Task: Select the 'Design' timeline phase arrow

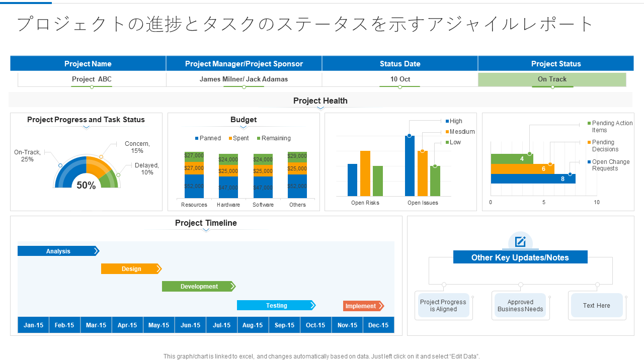Action: pyautogui.click(x=131, y=269)
